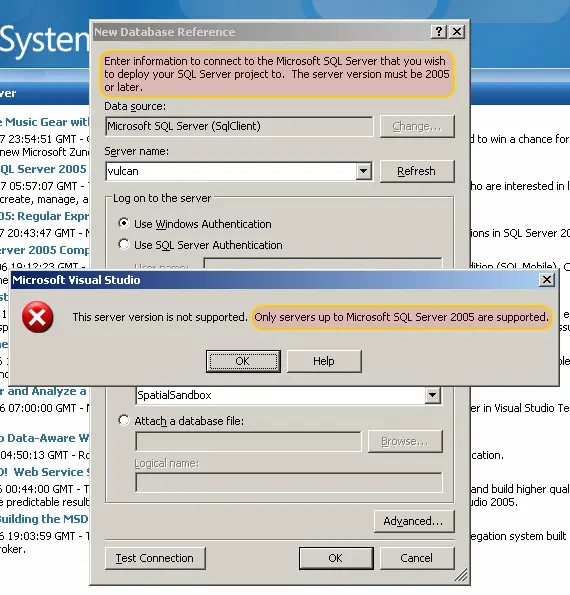Click inside the vulcan server name field

[x=231, y=171]
